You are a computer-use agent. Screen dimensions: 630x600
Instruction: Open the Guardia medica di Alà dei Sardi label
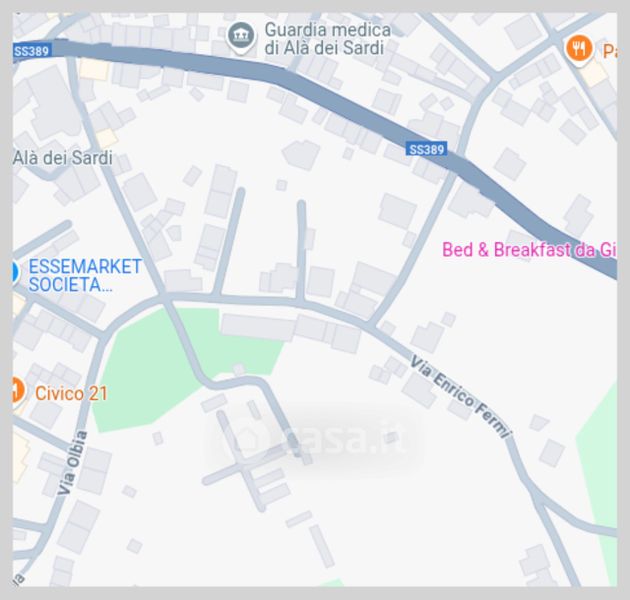pyautogui.click(x=327, y=39)
